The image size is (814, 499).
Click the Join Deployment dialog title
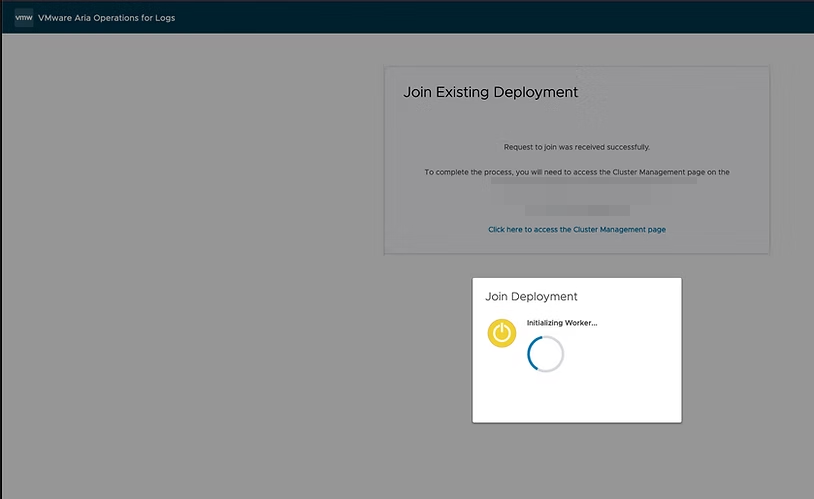(531, 297)
